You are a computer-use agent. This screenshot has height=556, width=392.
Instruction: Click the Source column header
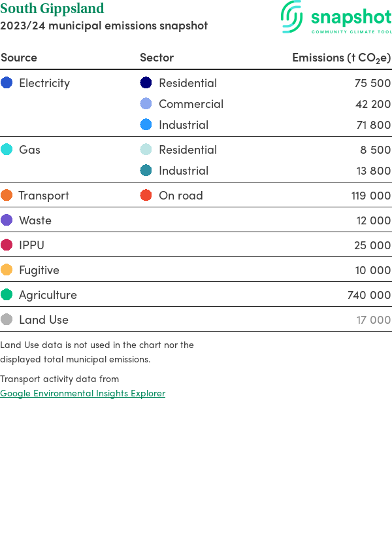pos(19,58)
